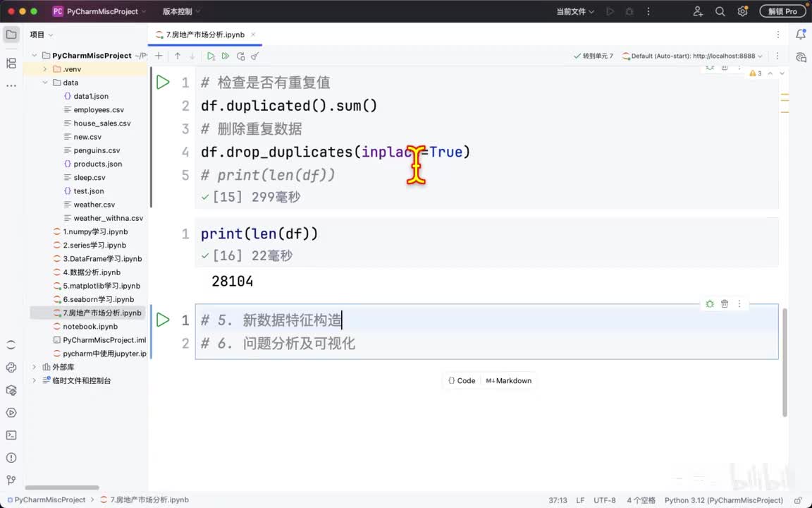Delete the selected cell with trash icon

(x=725, y=304)
